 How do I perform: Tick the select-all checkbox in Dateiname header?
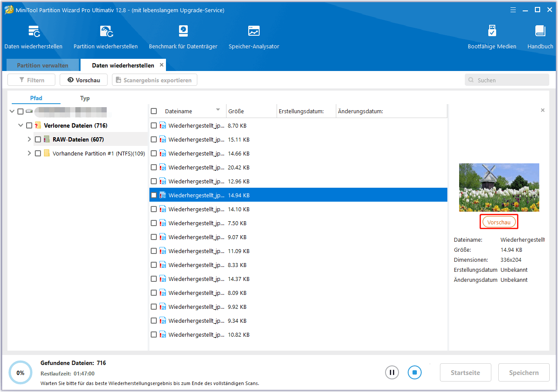(154, 111)
